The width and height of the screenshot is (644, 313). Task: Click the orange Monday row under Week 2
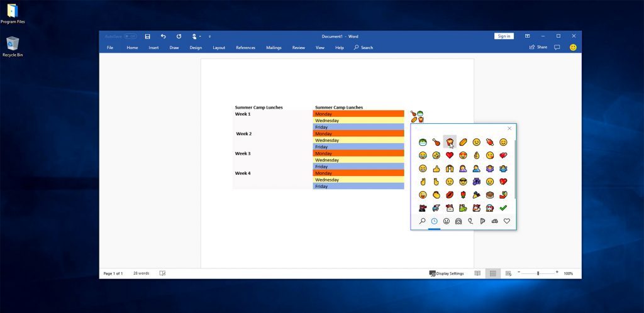[358, 134]
